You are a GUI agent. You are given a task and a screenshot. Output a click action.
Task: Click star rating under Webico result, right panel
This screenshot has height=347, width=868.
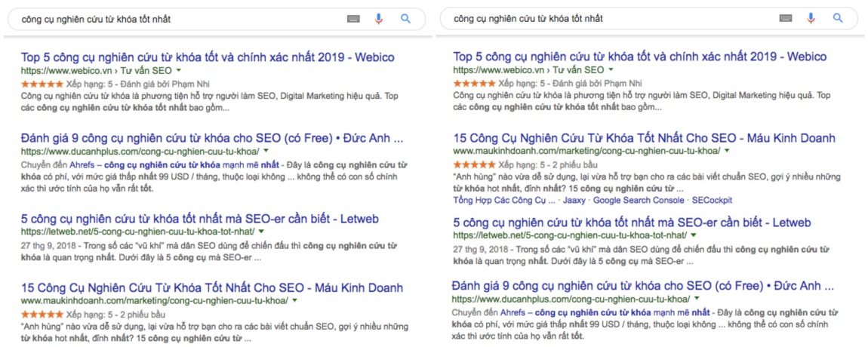(475, 84)
